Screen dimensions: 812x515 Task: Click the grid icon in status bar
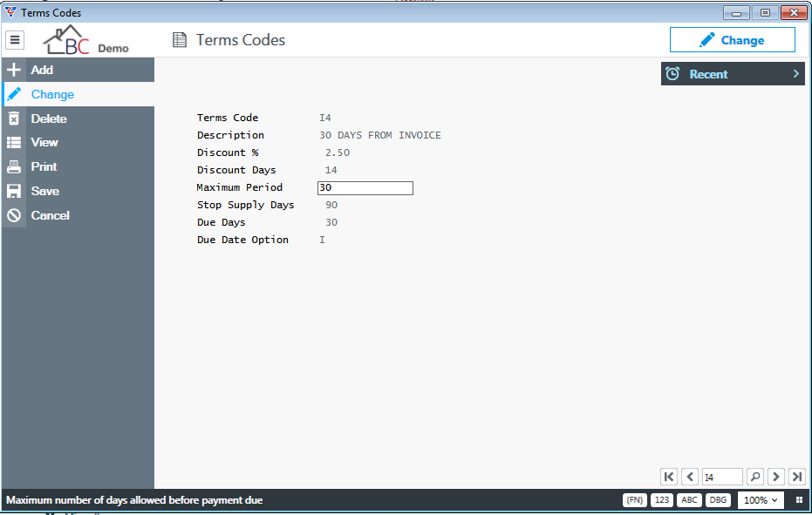(x=799, y=500)
